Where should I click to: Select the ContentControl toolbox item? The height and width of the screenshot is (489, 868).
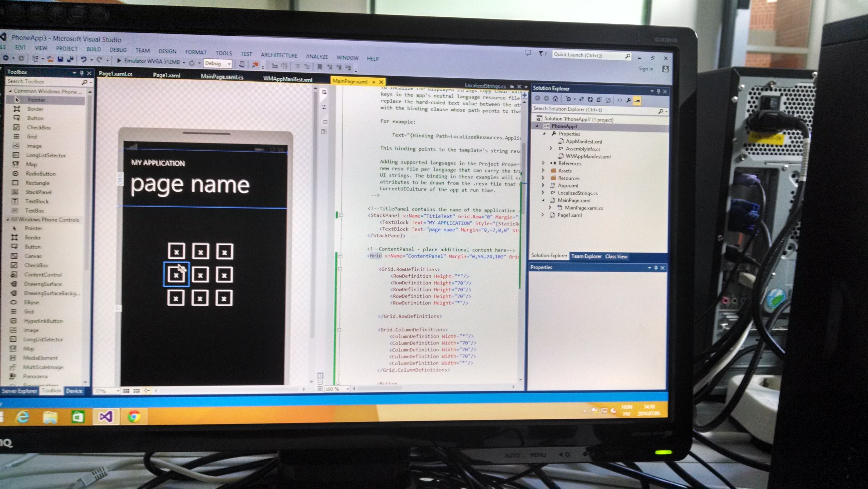tap(43, 275)
